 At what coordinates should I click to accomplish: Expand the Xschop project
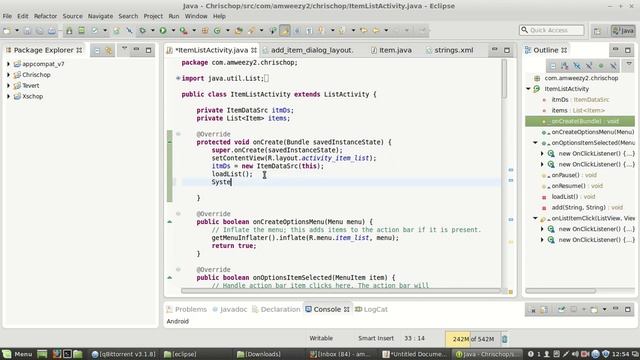[x=8, y=96]
